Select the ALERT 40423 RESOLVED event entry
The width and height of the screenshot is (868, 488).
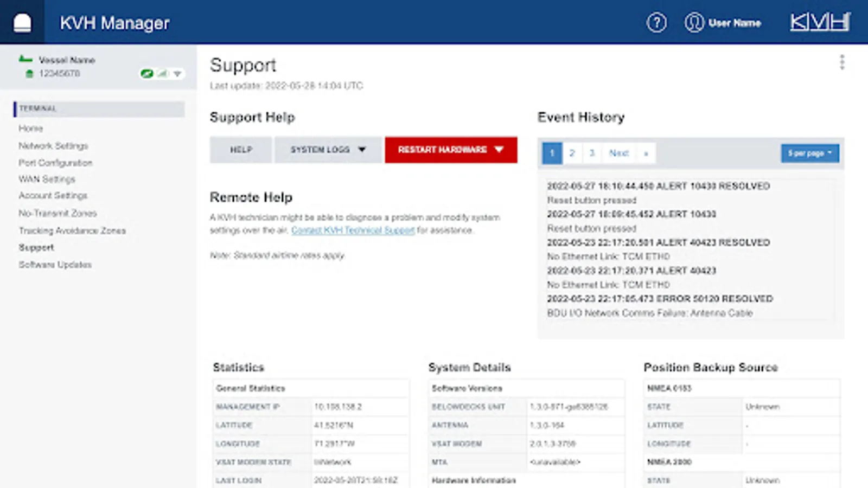pos(659,242)
